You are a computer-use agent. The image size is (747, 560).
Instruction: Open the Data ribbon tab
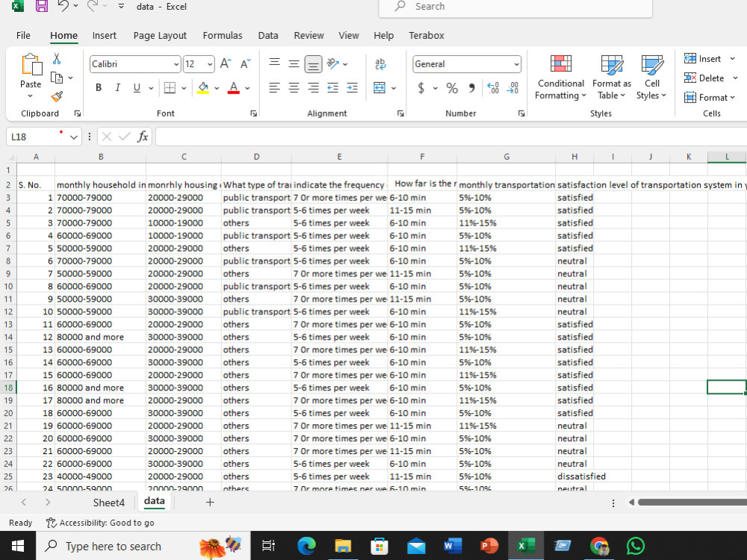(268, 35)
